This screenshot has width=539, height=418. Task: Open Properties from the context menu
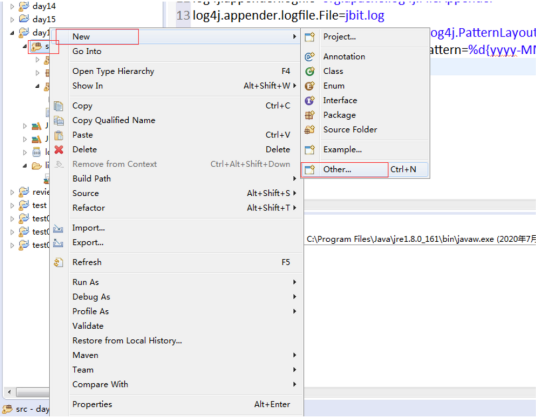pyautogui.click(x=177, y=404)
